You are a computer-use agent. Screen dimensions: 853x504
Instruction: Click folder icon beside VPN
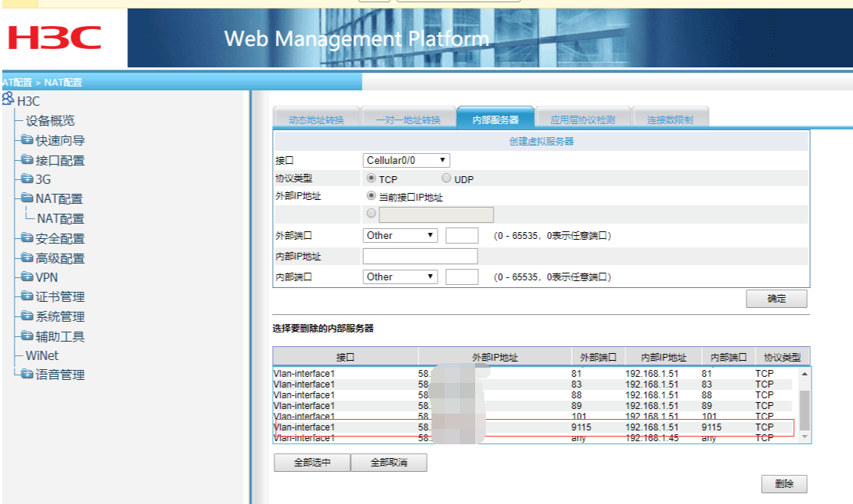pos(27,277)
